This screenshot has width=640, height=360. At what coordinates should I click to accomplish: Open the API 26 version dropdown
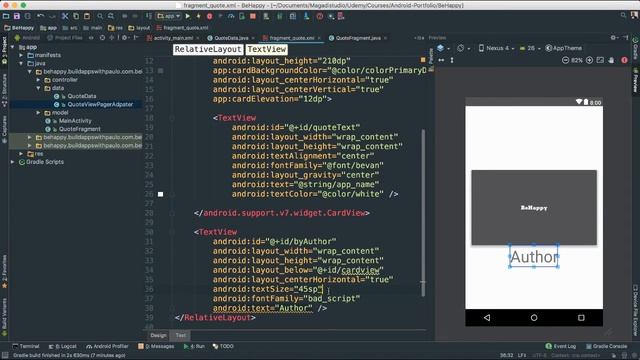529,48
